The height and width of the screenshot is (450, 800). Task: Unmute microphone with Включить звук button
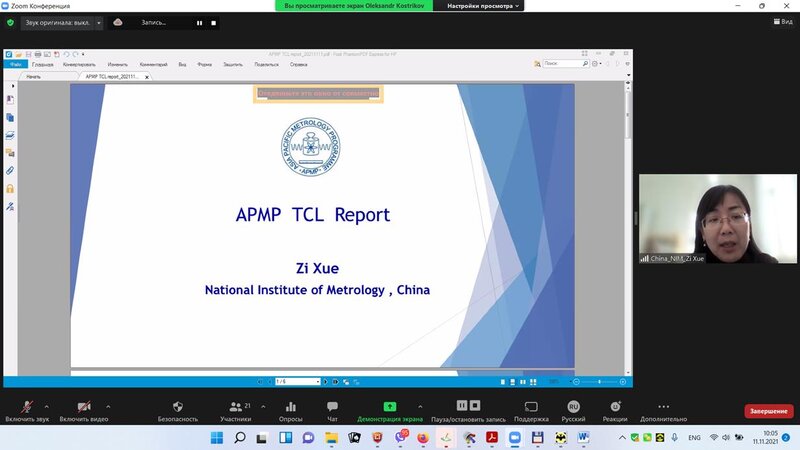[26, 409]
